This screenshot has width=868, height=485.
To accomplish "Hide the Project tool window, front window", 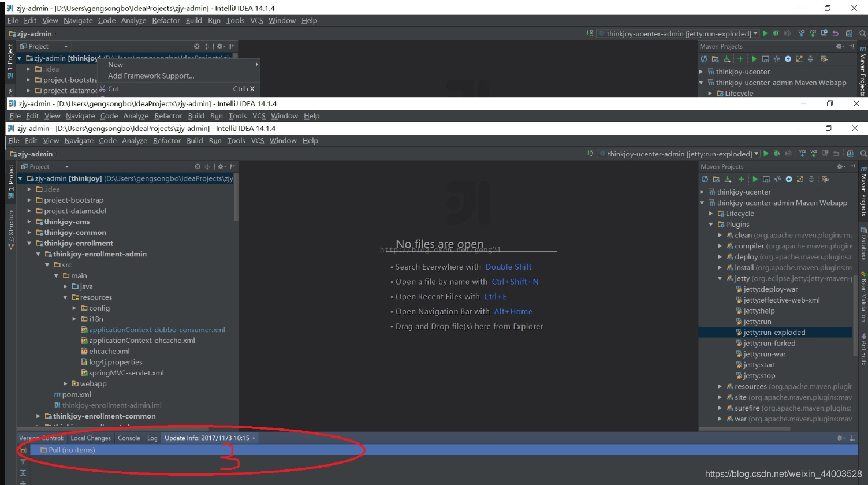I will coord(232,166).
